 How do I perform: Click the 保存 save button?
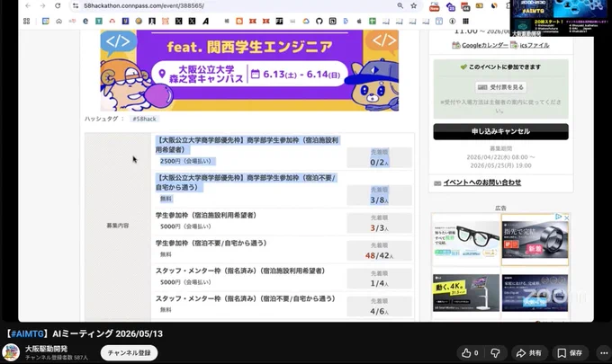(x=571, y=353)
